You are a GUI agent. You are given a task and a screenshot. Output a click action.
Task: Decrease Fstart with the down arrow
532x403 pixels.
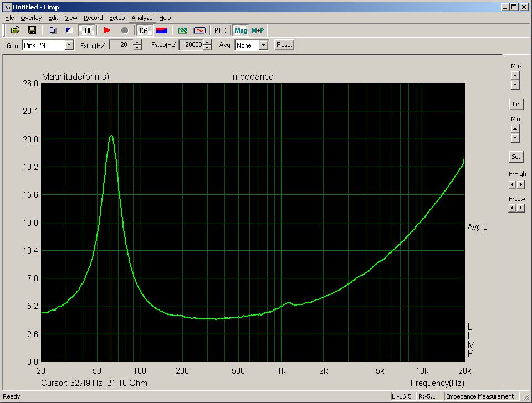[137, 48]
